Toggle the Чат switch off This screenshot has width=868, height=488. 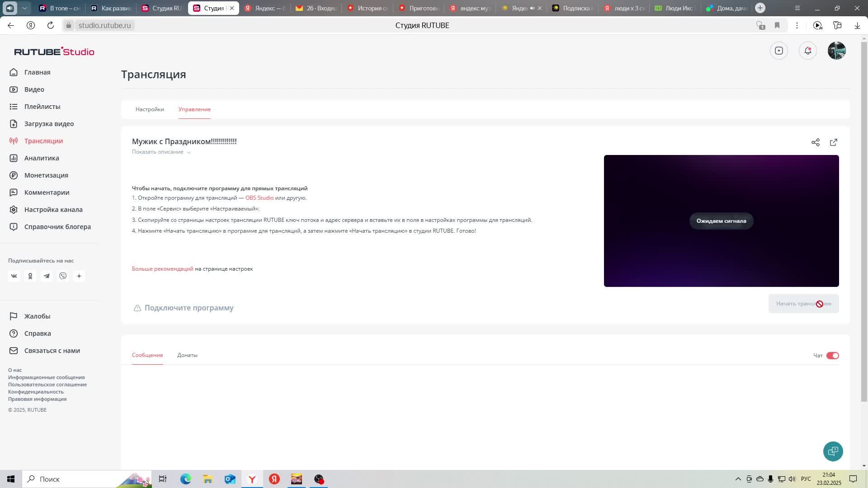tap(832, 356)
